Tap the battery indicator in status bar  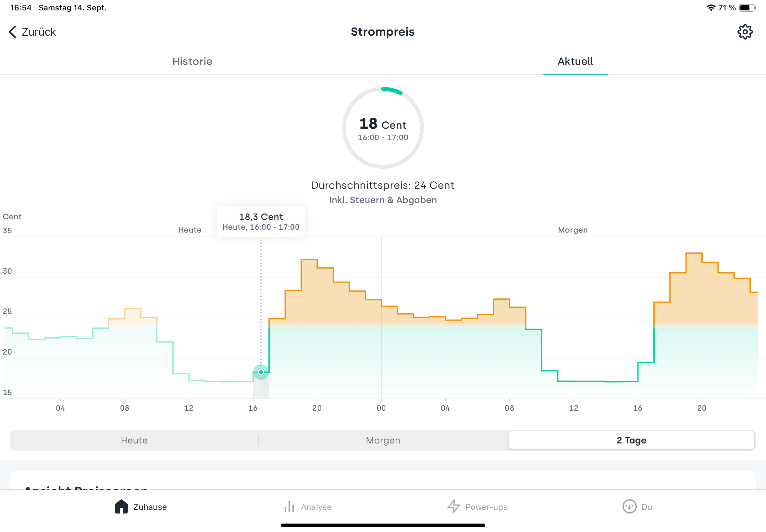tap(747, 8)
